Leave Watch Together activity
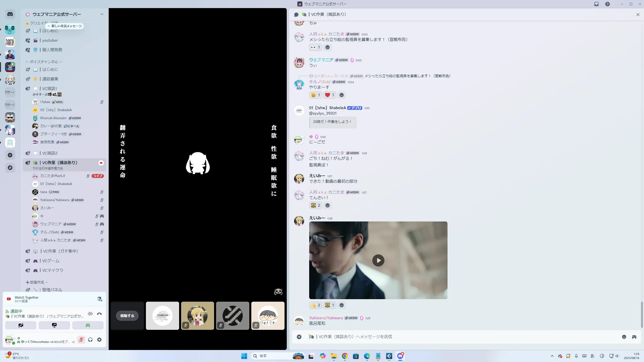644x362 pixels. pos(100,299)
